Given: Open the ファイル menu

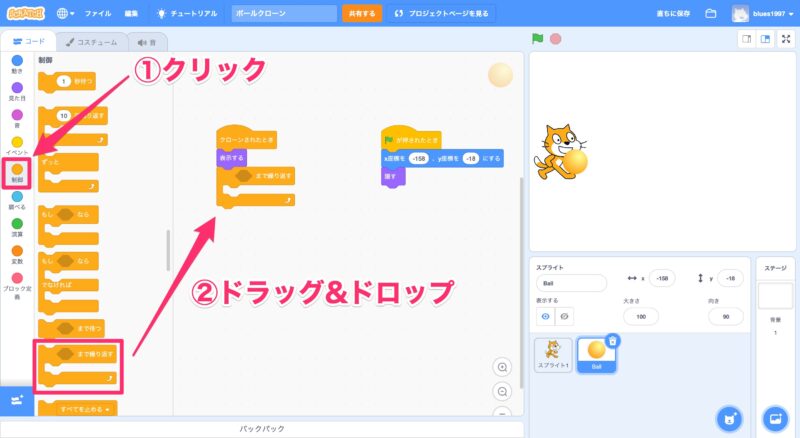Looking at the screenshot, I should (98, 14).
